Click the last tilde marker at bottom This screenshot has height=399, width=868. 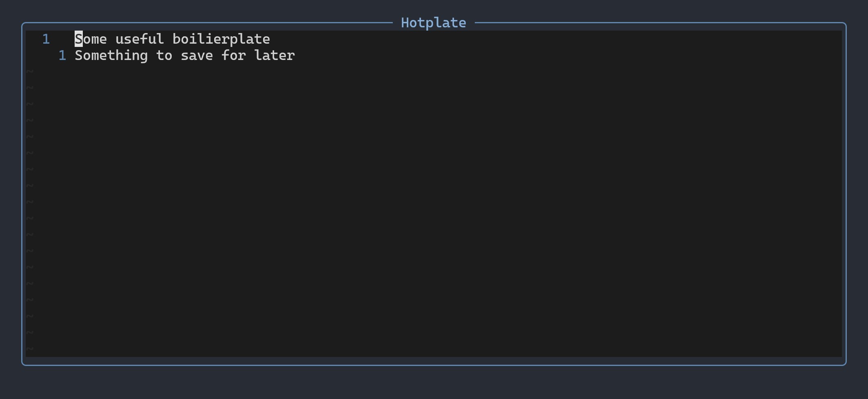[29, 349]
